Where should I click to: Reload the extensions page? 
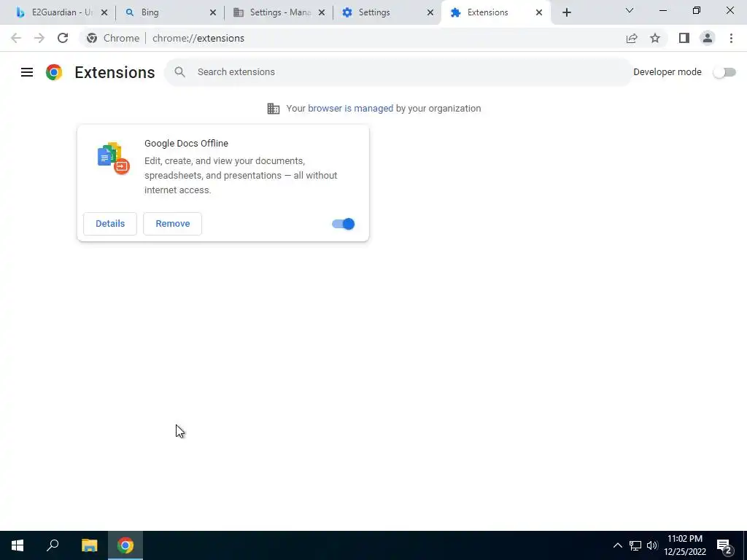pyautogui.click(x=63, y=38)
